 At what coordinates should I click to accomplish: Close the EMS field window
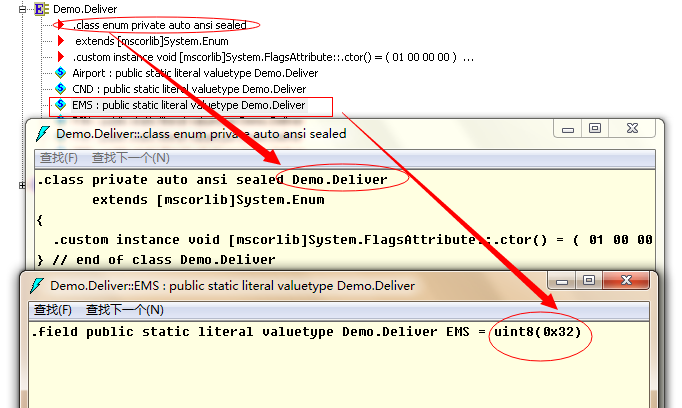pyautogui.click(x=626, y=281)
